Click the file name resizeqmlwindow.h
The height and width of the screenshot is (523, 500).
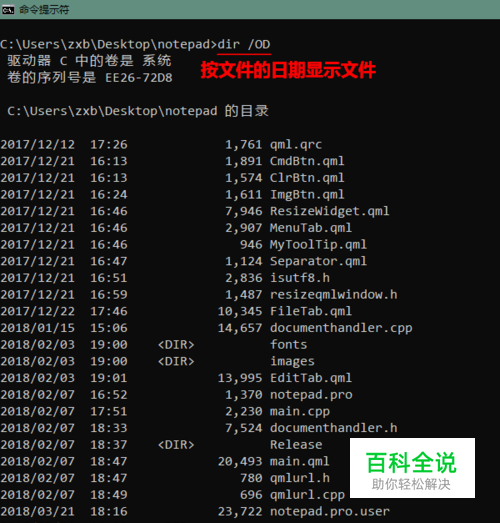(x=334, y=295)
